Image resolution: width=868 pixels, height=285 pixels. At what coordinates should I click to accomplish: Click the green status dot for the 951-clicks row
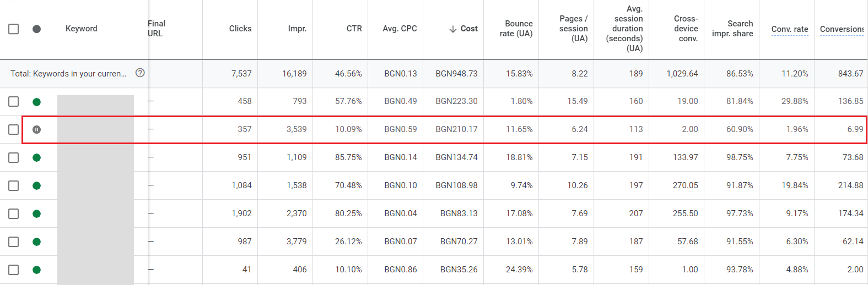pyautogui.click(x=36, y=158)
